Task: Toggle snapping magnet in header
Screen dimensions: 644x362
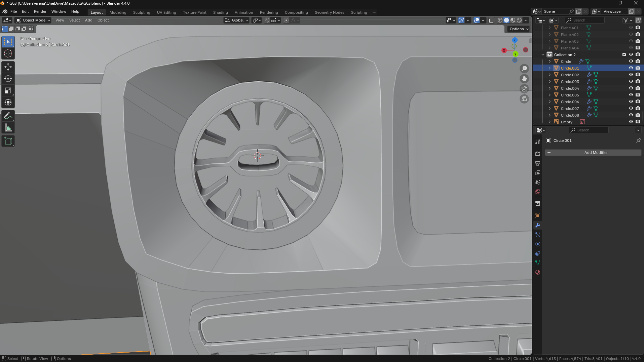Action: point(267,20)
